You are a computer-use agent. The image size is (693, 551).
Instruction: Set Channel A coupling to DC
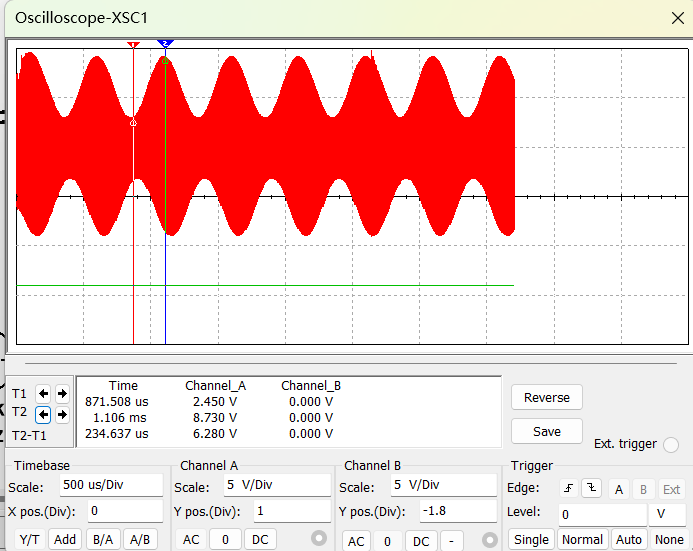pyautogui.click(x=260, y=540)
